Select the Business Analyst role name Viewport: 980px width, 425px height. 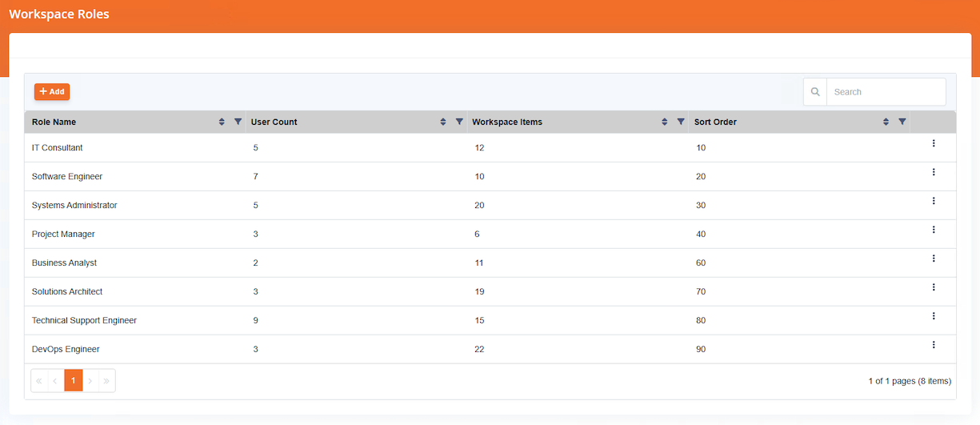coord(64,263)
